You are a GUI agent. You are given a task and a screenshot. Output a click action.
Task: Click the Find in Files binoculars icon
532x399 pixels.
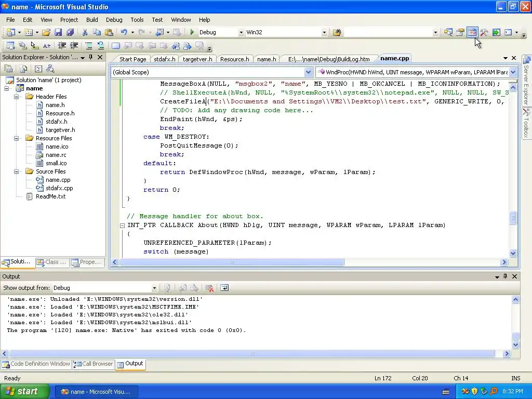pyautogui.click(x=337, y=32)
